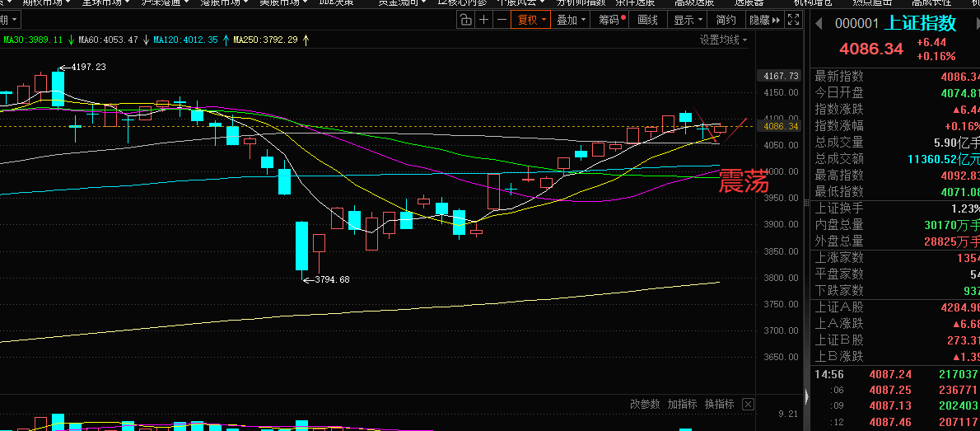
Task: Click the 总成交额 row label
Action: (x=839, y=159)
